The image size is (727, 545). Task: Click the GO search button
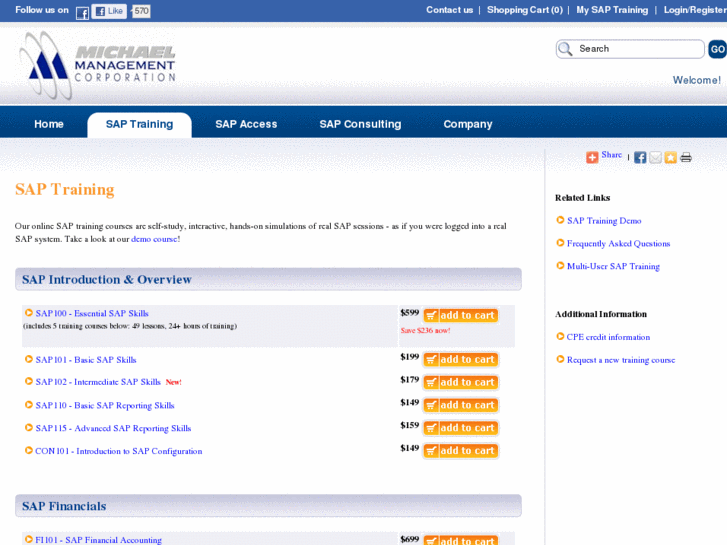pos(717,49)
